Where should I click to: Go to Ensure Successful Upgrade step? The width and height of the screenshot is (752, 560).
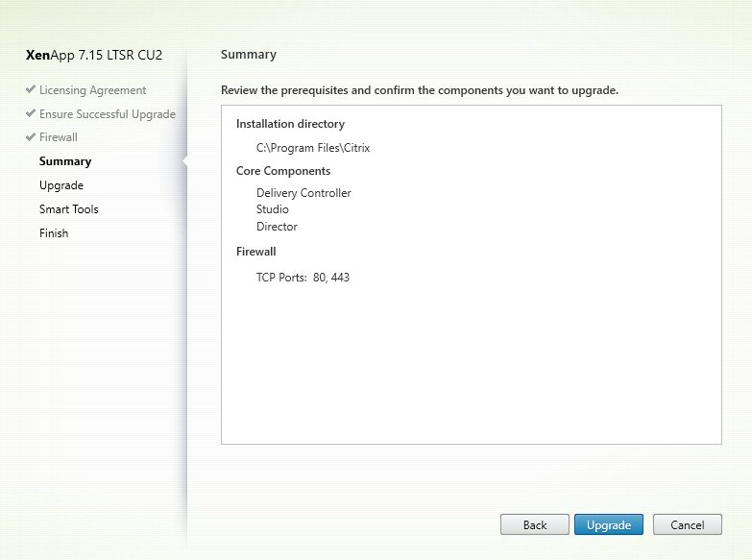(x=107, y=114)
